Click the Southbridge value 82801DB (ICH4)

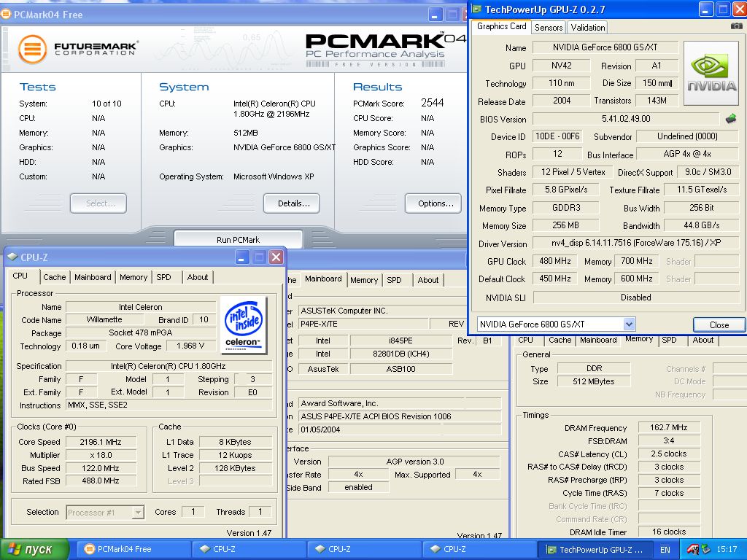point(401,354)
